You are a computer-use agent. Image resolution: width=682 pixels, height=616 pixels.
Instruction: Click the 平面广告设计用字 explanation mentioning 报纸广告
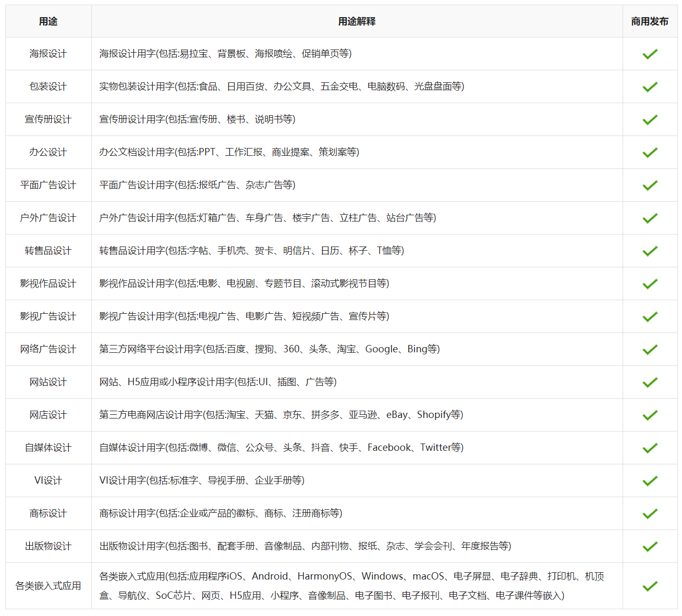(197, 185)
